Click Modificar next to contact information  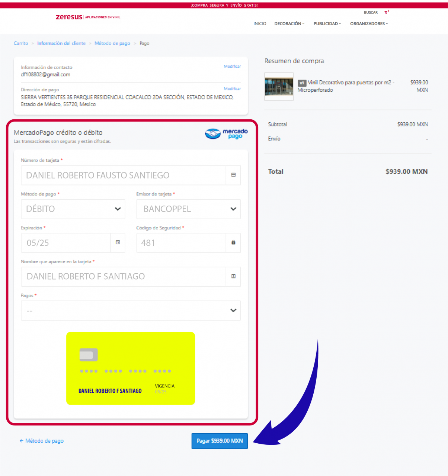232,66
